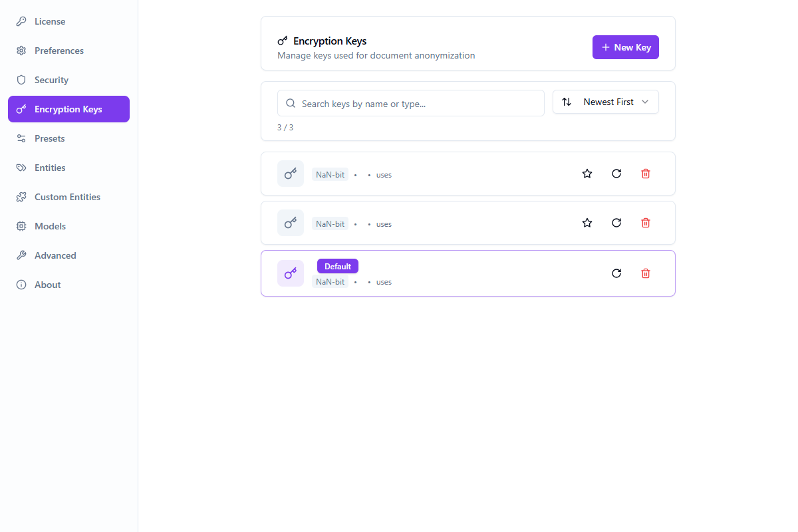Click the rotate icon on the Default key

(616, 273)
